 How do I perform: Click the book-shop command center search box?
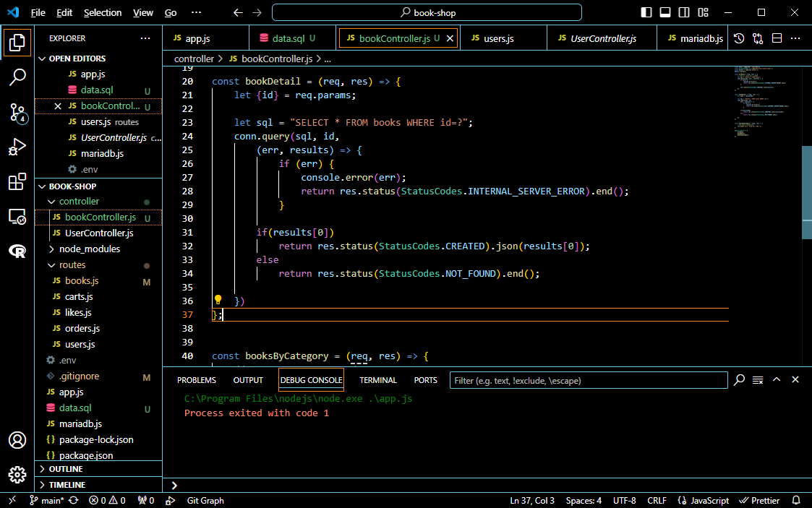(427, 12)
